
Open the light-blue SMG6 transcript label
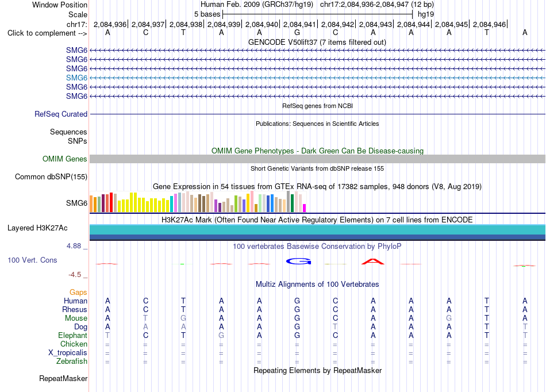tap(76, 78)
